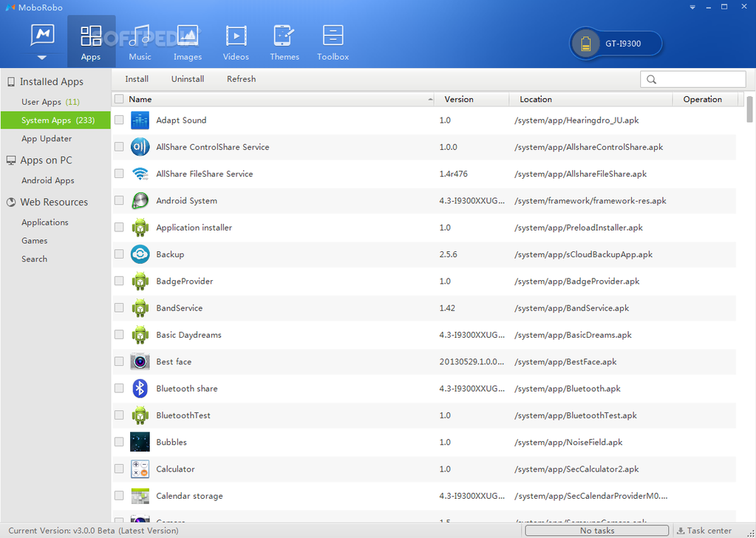Click the Install button

(137, 79)
